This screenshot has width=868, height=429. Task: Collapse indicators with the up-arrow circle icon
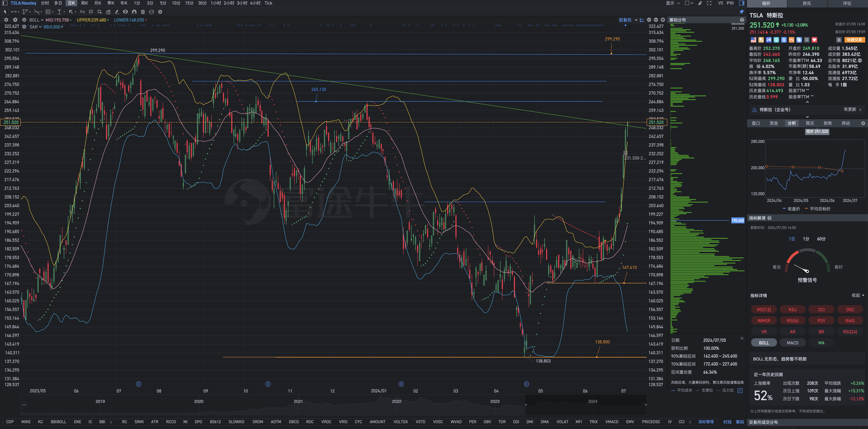coord(15,20)
